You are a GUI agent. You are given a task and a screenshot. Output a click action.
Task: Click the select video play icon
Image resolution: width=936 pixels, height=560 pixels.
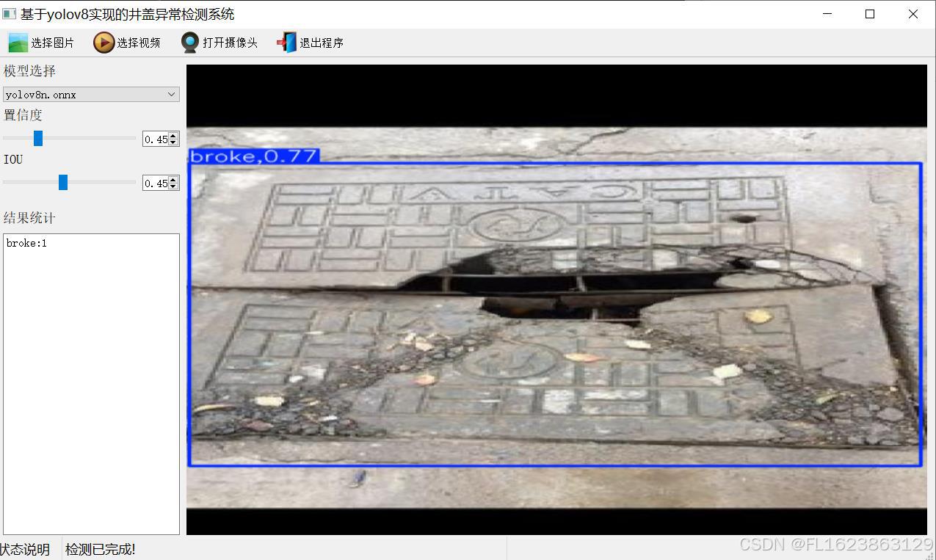tap(104, 43)
